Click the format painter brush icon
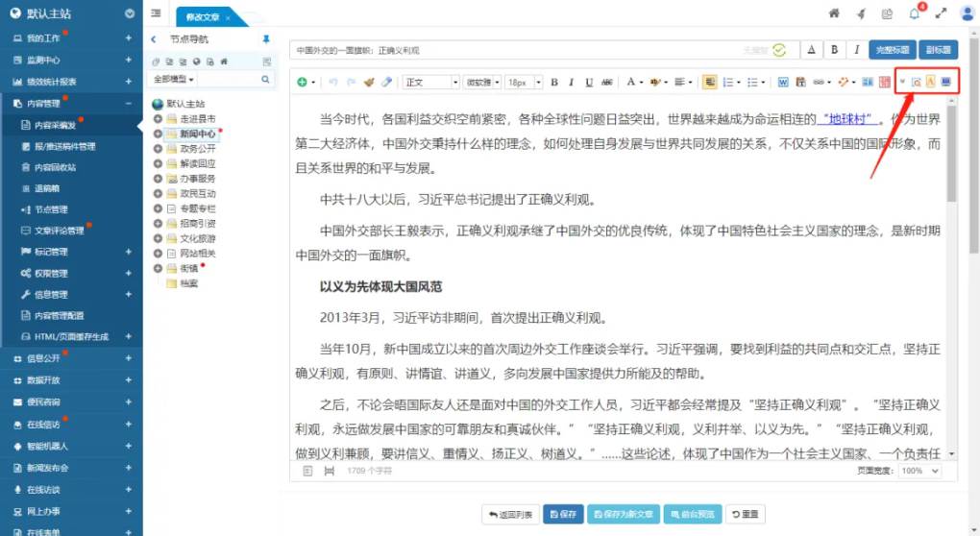Viewport: 980px width, 536px height. pos(369,83)
